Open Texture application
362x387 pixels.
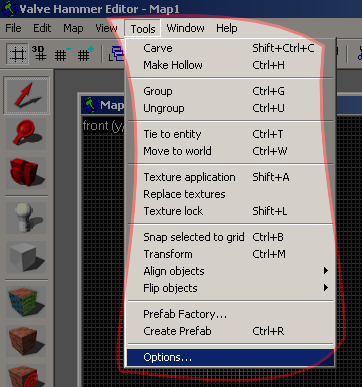point(230,177)
